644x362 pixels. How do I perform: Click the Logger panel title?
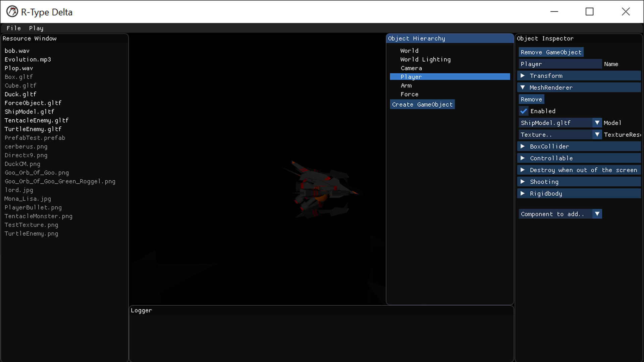141,310
